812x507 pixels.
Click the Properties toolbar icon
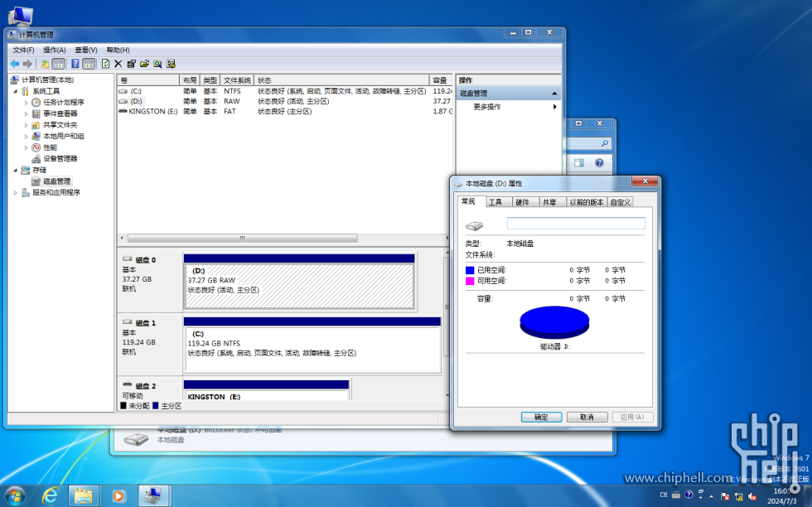pos(131,64)
